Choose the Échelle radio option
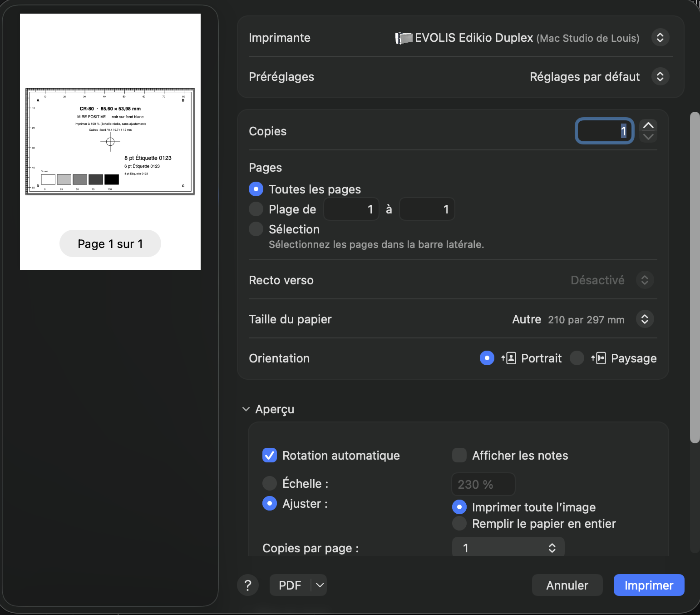Screen dimensions: 700x615 (270, 483)
